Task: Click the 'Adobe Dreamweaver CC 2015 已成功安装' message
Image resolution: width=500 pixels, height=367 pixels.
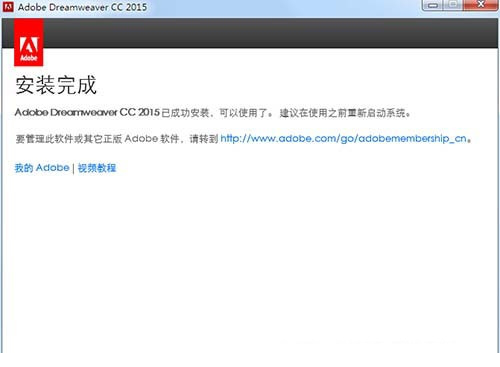Action: click(x=112, y=113)
